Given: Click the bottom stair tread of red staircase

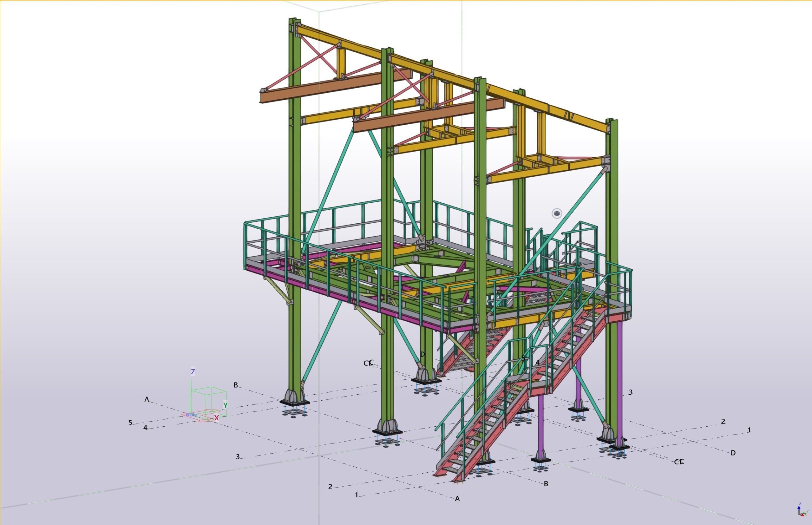Looking at the screenshot, I should tap(451, 470).
